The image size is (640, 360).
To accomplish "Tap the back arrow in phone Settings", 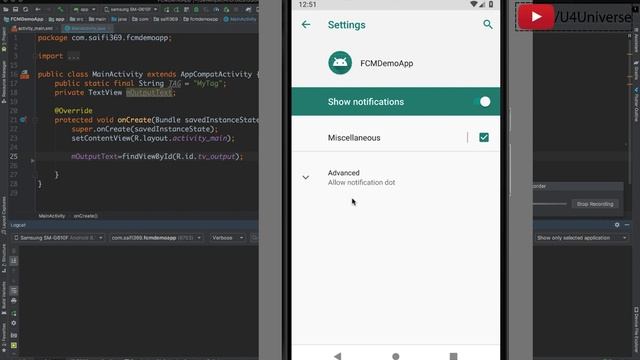I will [306, 24].
